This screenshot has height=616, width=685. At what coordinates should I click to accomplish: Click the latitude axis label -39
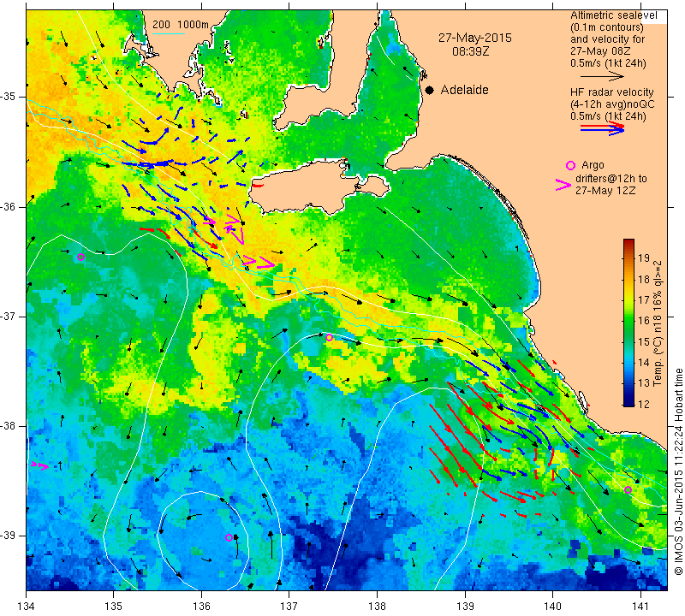pyautogui.click(x=9, y=536)
